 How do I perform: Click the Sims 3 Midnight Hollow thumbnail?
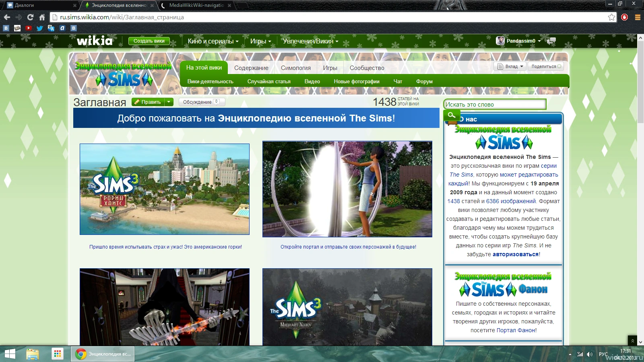coord(347,307)
